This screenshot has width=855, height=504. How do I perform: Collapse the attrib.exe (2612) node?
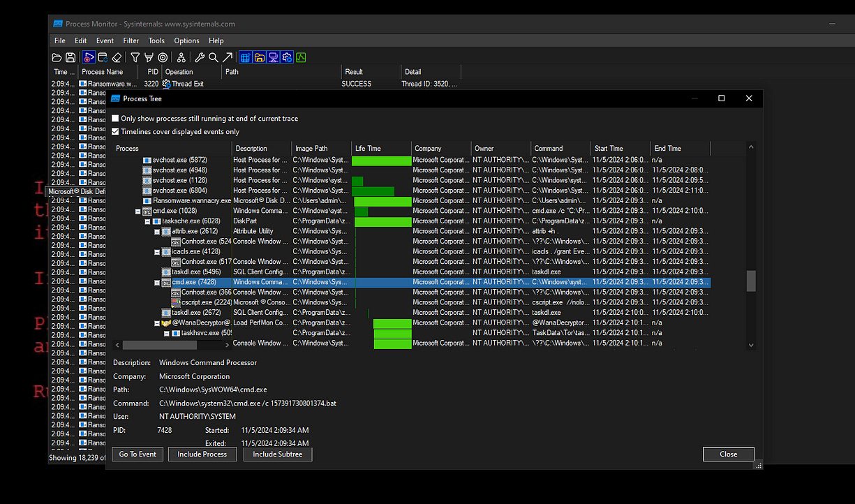pyautogui.click(x=157, y=231)
